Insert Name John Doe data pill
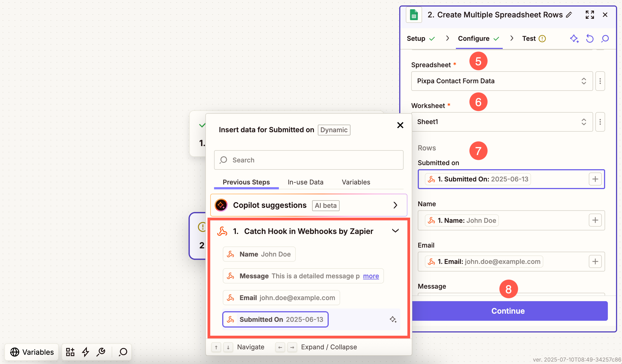The height and width of the screenshot is (364, 622). (x=259, y=254)
